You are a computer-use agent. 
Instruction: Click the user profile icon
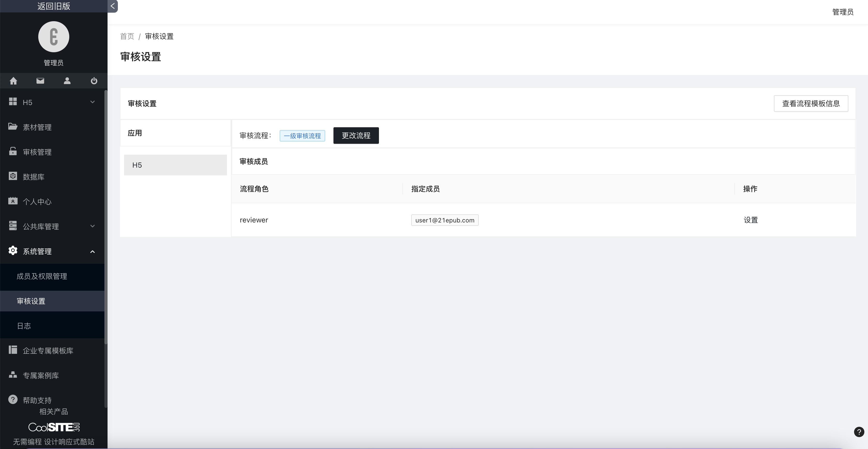pyautogui.click(x=67, y=81)
